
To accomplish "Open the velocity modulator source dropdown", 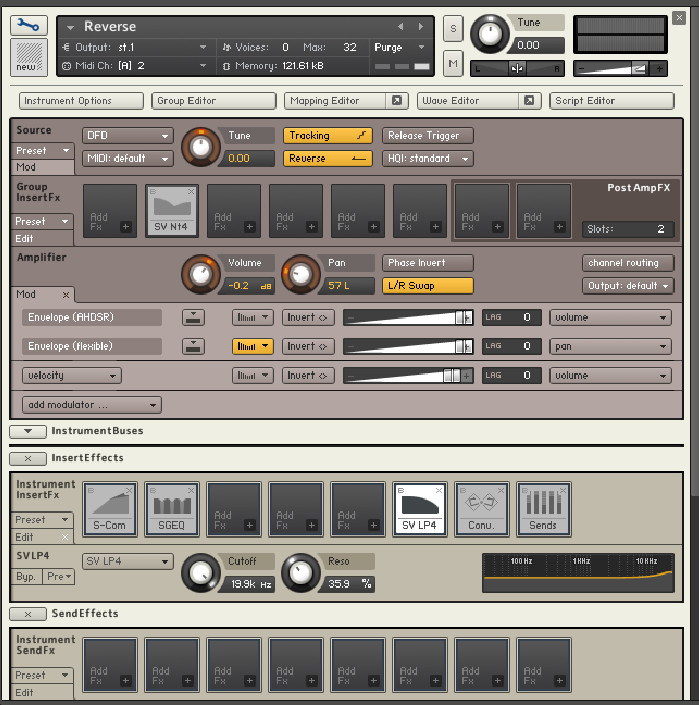I will click(x=71, y=375).
